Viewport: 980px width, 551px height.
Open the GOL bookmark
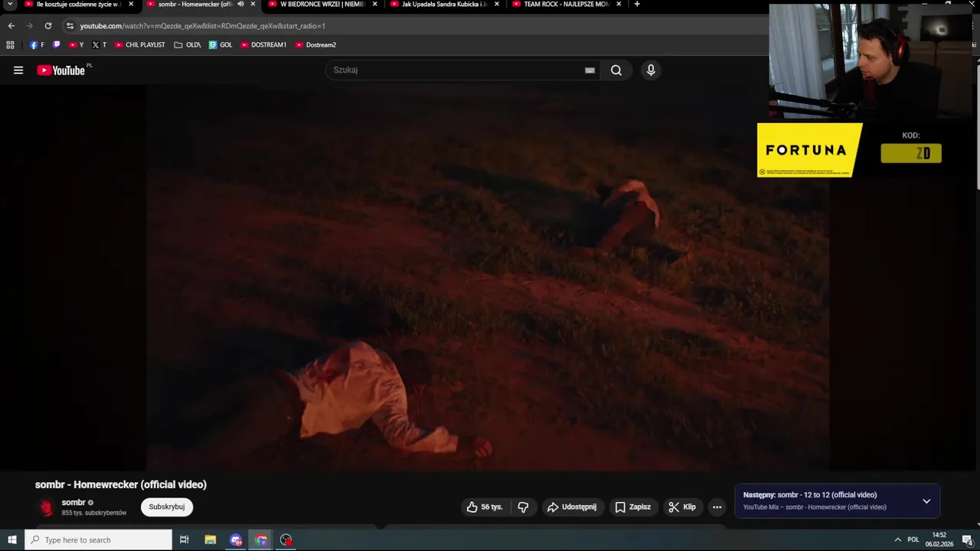(220, 44)
